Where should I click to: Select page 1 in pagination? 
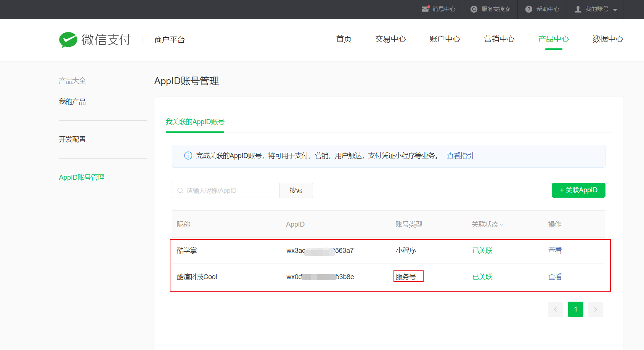click(x=576, y=309)
